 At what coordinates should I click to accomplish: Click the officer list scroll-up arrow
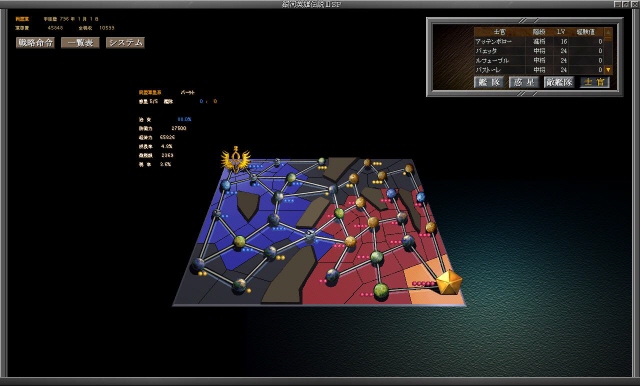(608, 32)
